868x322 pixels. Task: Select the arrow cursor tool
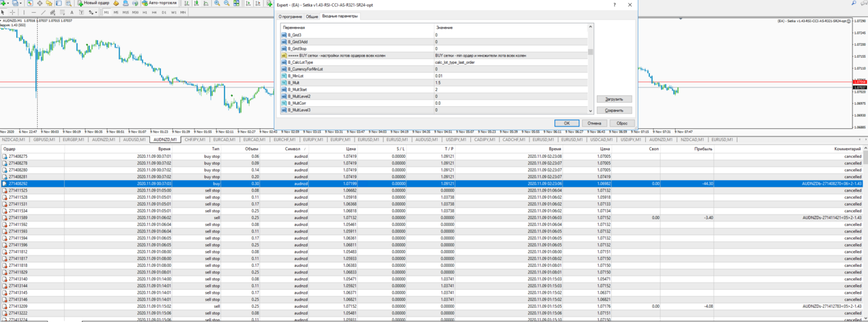tap(3, 12)
